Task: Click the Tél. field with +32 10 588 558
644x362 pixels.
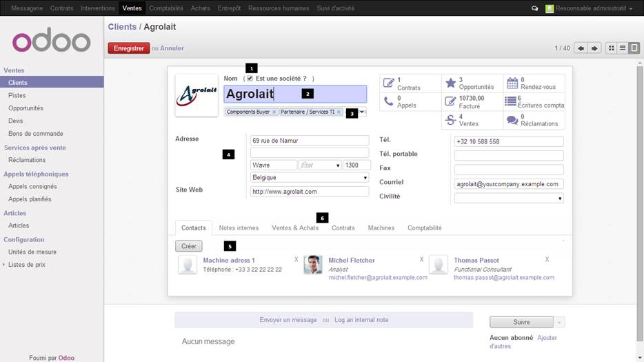Action: pyautogui.click(x=509, y=141)
